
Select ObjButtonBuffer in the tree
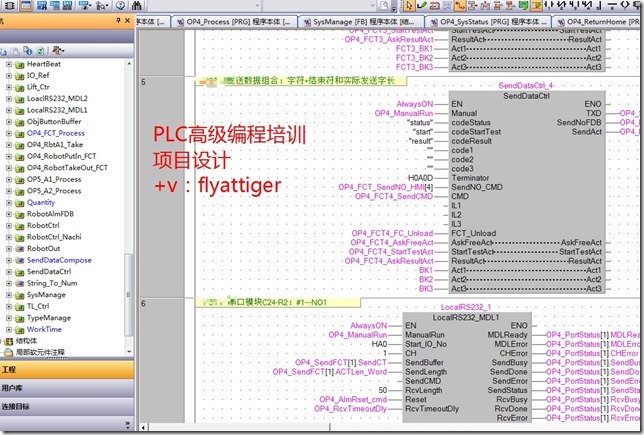click(54, 122)
